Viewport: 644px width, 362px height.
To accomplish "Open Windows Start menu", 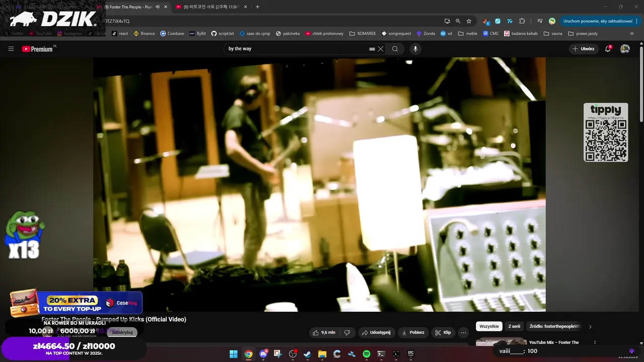I will point(233,354).
